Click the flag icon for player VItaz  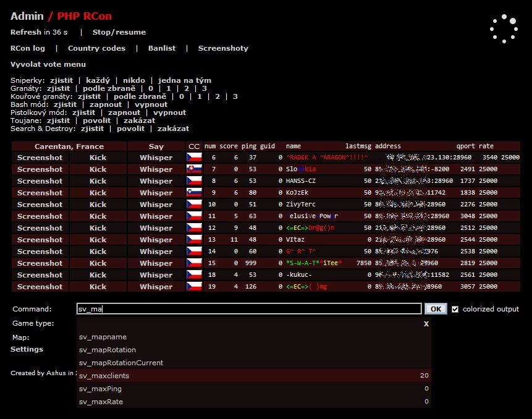click(194, 240)
